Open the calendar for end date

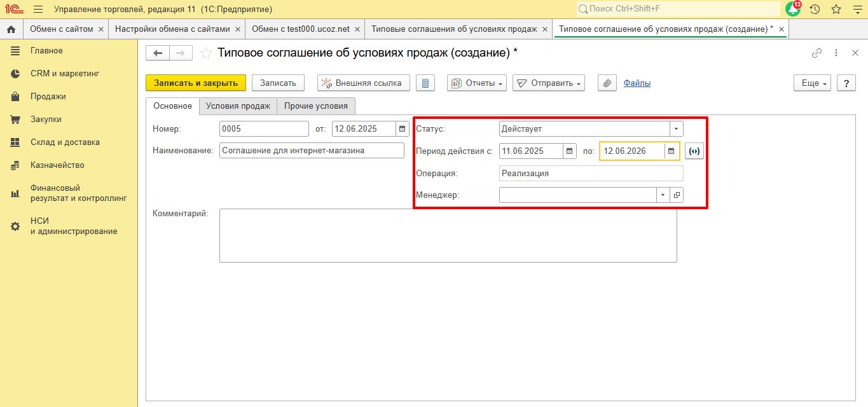click(x=671, y=151)
